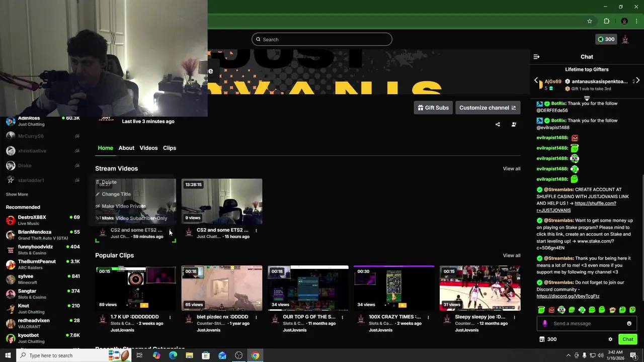Image resolution: width=644 pixels, height=362 pixels.
Task: Click the Send a message input
Action: pyautogui.click(x=587, y=323)
